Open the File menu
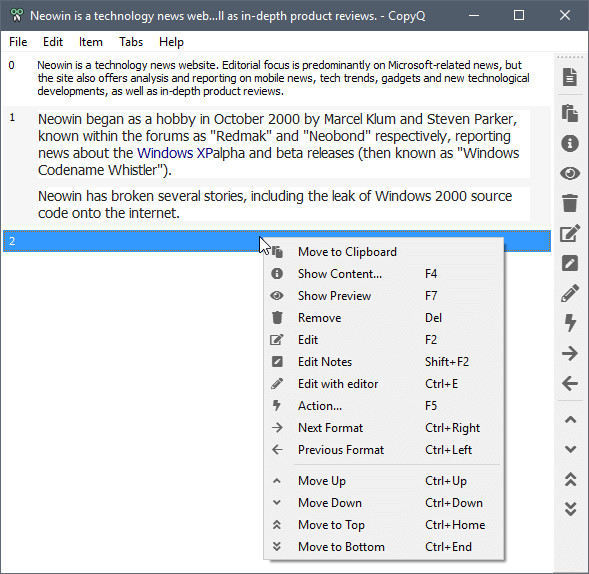The image size is (589, 574). pos(18,42)
